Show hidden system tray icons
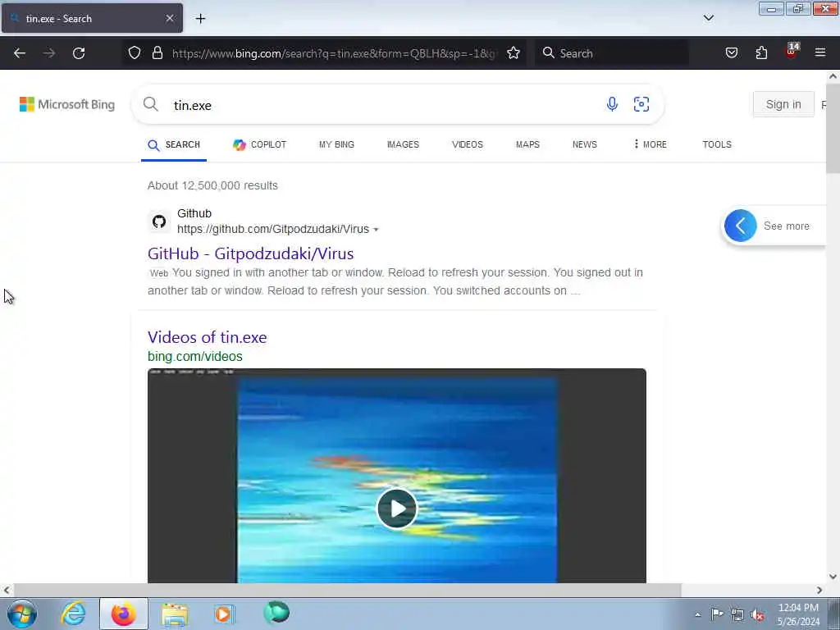This screenshot has width=840, height=630. (697, 615)
